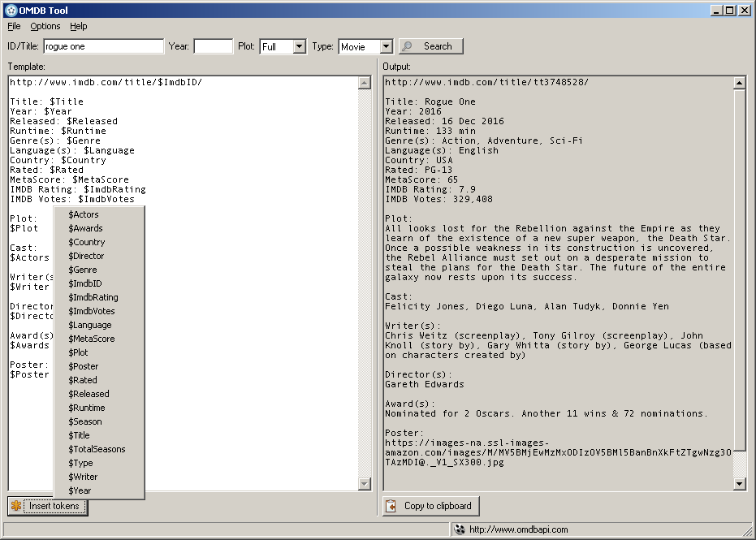Click the orange asterisk Insert tokens icon
This screenshot has width=756, height=540.
pyautogui.click(x=16, y=506)
